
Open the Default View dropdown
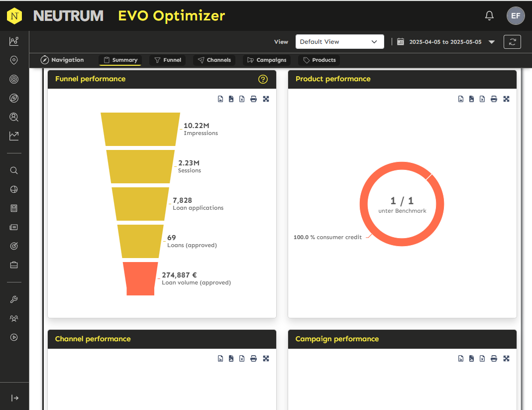[339, 42]
